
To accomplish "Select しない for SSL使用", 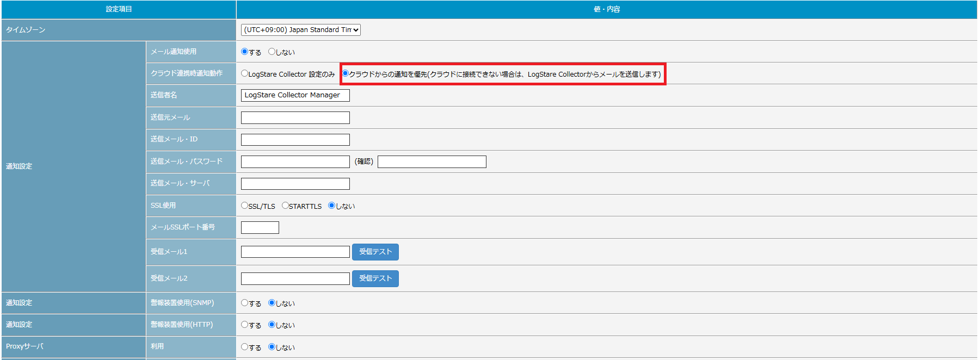I will [331, 206].
